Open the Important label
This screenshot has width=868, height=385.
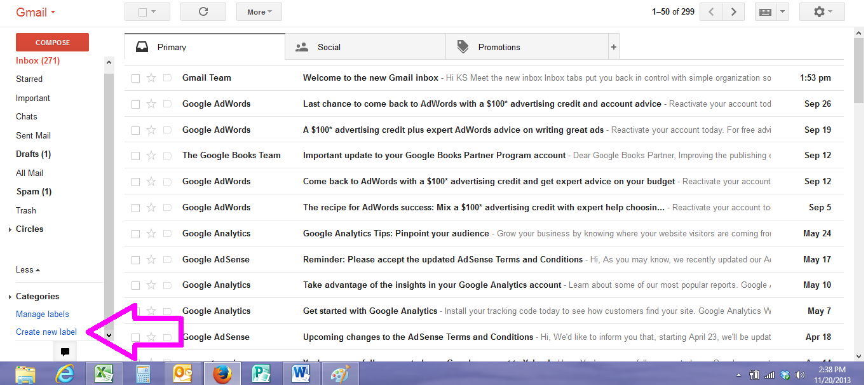[33, 98]
